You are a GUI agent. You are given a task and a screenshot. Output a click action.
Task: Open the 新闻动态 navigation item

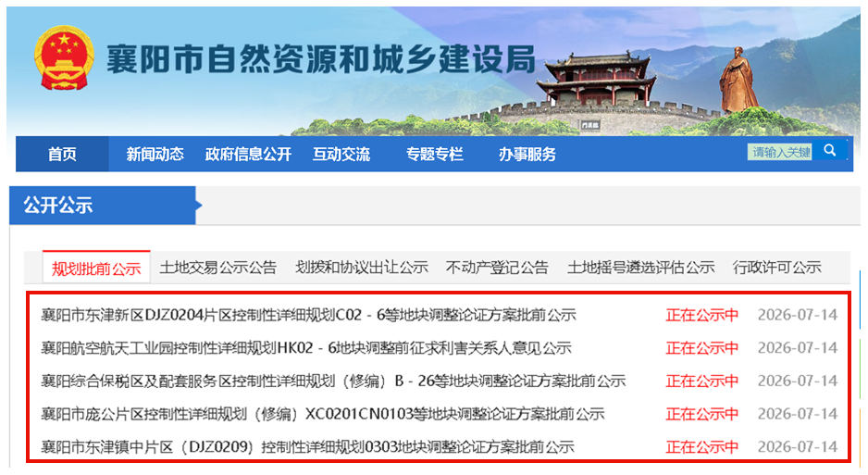click(x=155, y=154)
